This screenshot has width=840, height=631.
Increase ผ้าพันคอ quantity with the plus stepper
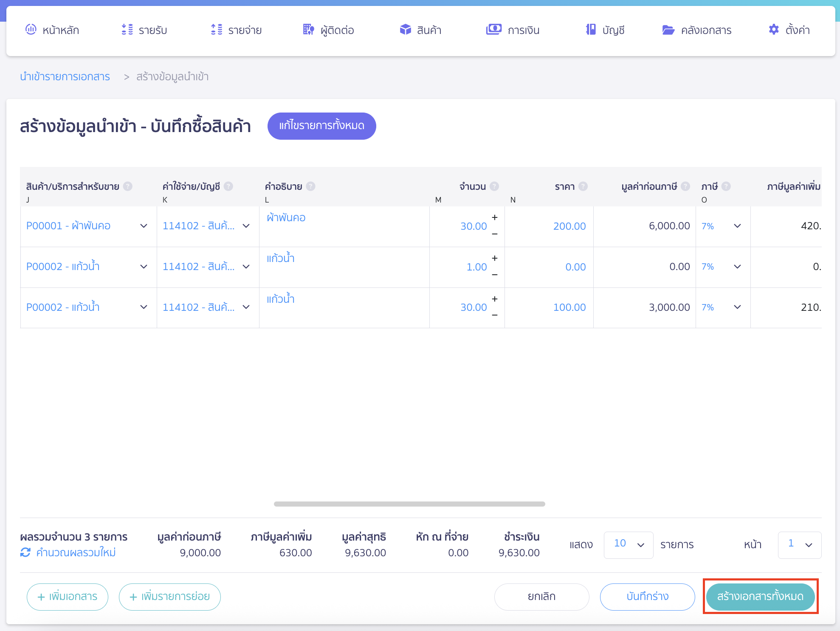click(x=494, y=218)
